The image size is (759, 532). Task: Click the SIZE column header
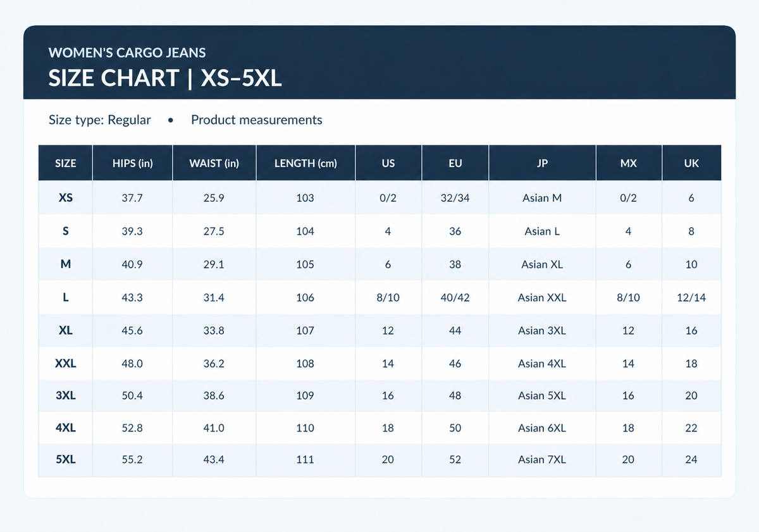click(x=66, y=163)
